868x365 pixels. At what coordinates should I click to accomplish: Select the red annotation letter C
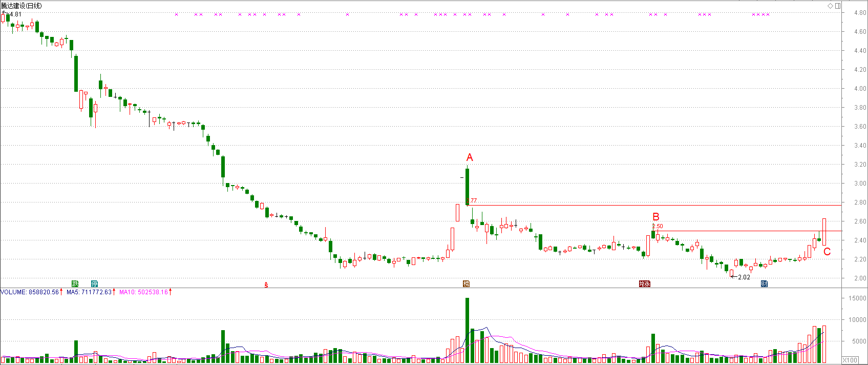coord(827,252)
